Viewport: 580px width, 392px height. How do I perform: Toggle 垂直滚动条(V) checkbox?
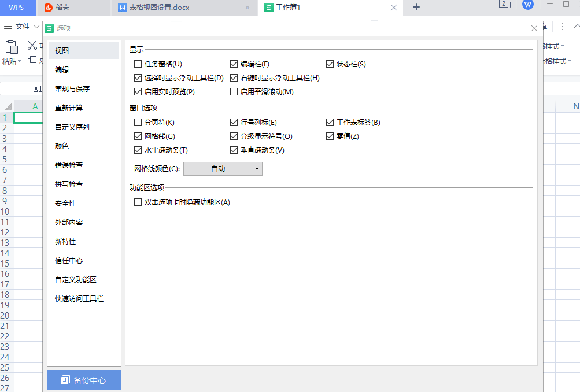(x=234, y=150)
